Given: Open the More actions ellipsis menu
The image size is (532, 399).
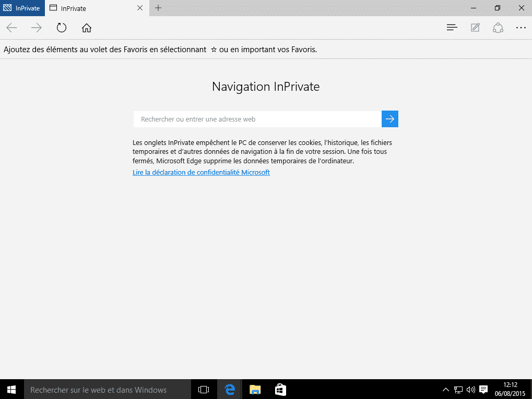Looking at the screenshot, I should coord(521,28).
